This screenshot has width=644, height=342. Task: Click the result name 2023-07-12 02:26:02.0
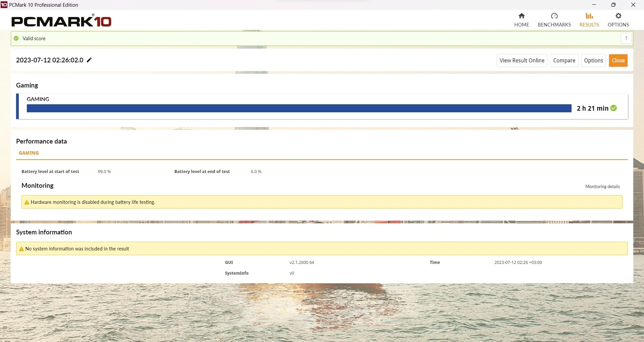pyautogui.click(x=50, y=60)
